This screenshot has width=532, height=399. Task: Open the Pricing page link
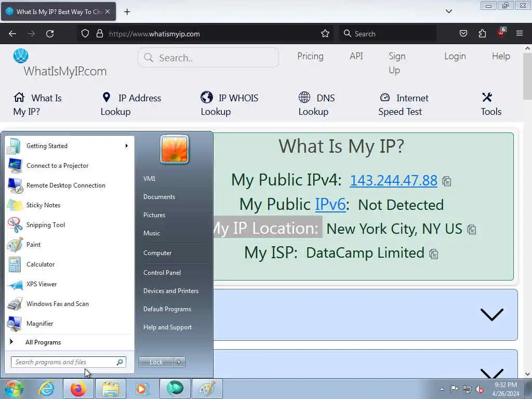310,56
